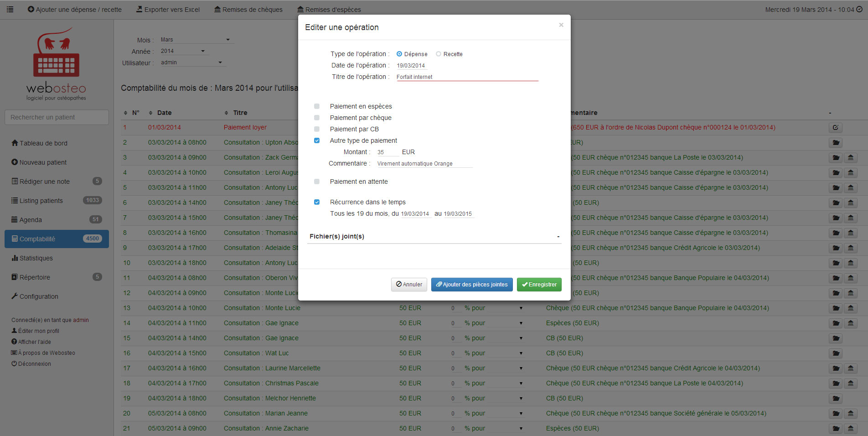868x436 pixels.
Task: Click the Titre de l'opération field
Action: [x=466, y=77]
